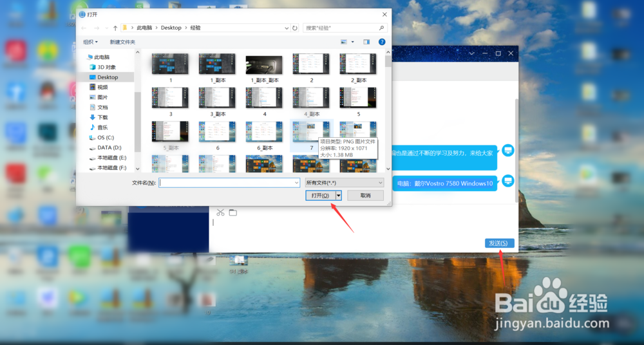This screenshot has width=644, height=345.
Task: Expand the 文件名 history dropdown
Action: coord(296,183)
